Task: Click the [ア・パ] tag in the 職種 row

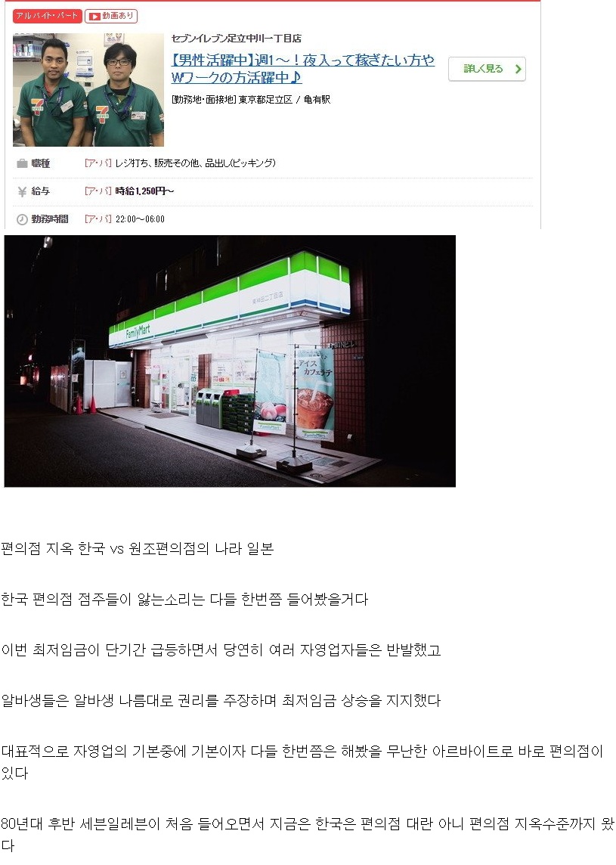Action: (x=98, y=163)
